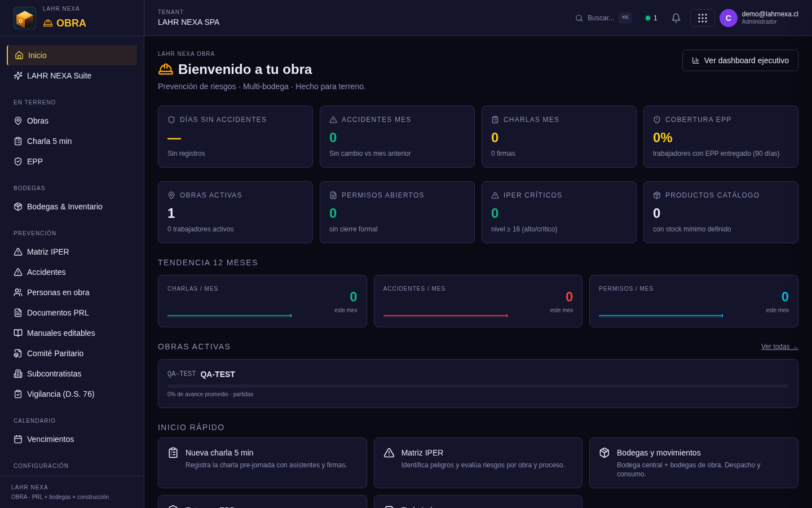
Task: Click the notification count 1 in header
Action: (655, 18)
